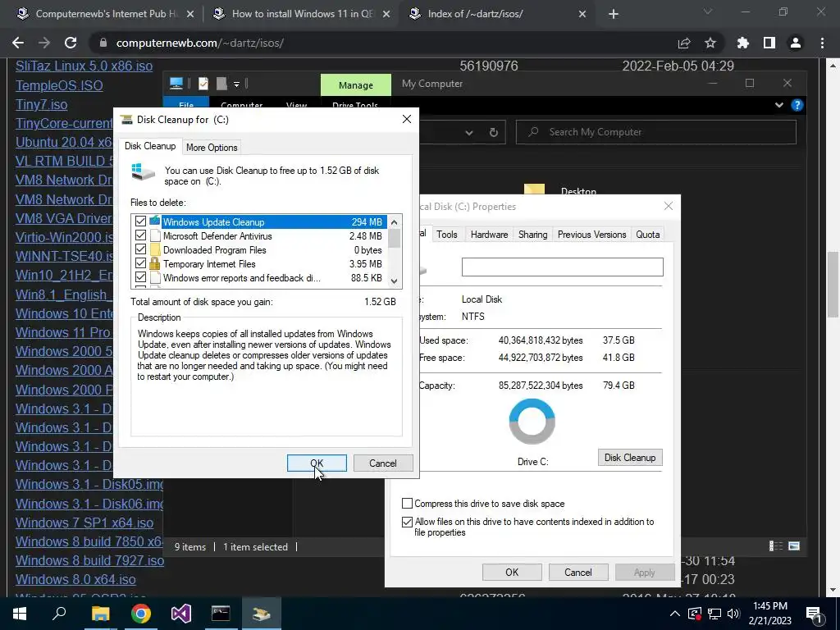The image size is (840, 630).
Task: Confirm Disk Cleanup with OK
Action: [x=317, y=463]
